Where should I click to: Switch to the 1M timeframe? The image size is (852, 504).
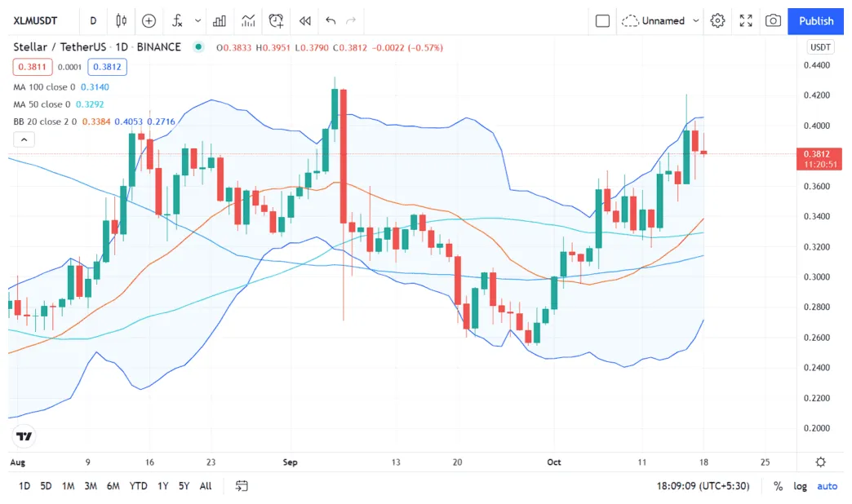[68, 486]
